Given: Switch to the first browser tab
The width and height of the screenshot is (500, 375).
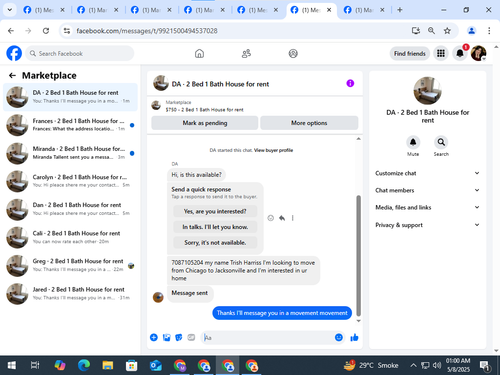Looking at the screenshot, I should click(x=43, y=10).
